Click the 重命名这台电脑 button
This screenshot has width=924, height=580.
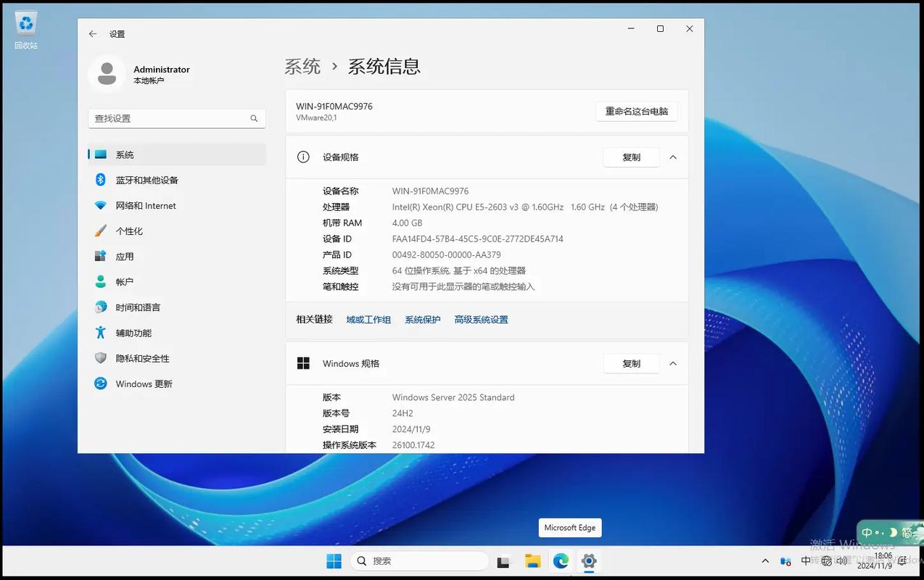(x=636, y=111)
